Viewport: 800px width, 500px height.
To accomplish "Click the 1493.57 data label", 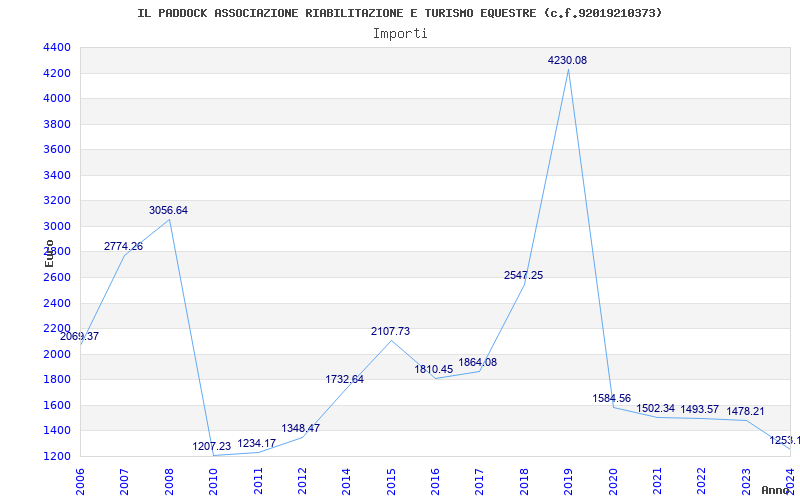I will point(699,409).
